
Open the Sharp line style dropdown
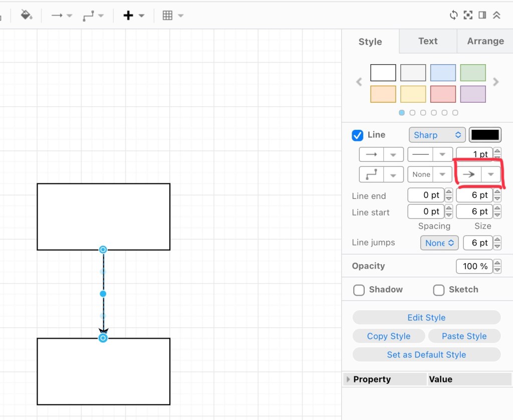437,135
